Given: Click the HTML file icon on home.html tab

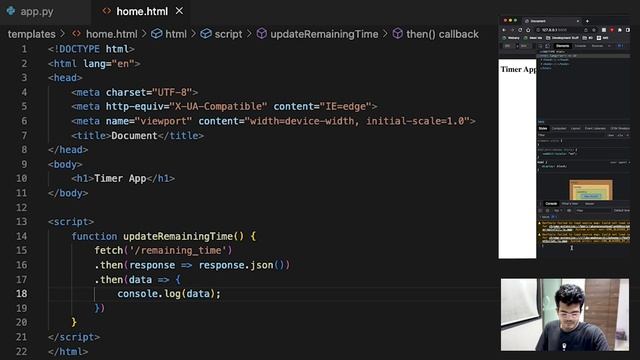Looking at the screenshot, I should click(x=107, y=11).
